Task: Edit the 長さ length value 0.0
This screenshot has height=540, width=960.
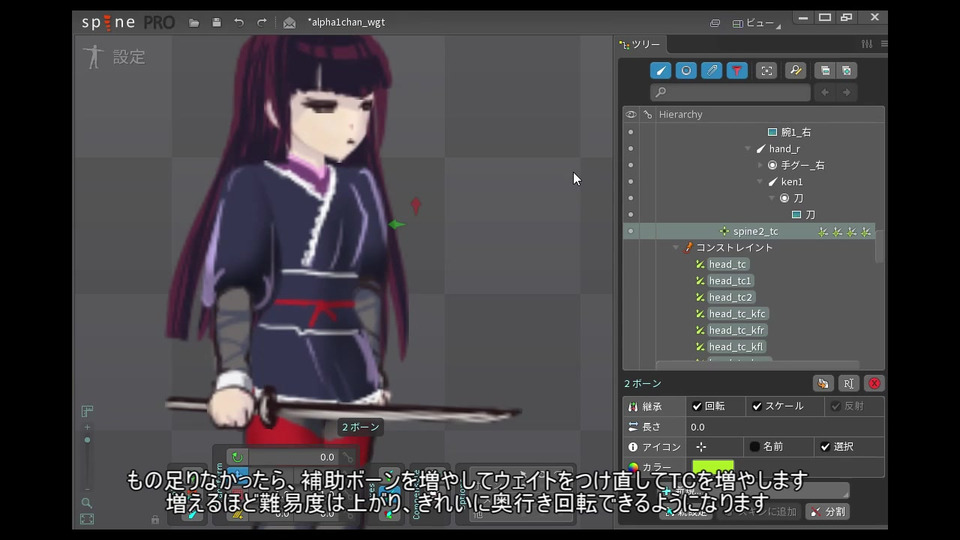Action: click(785, 427)
